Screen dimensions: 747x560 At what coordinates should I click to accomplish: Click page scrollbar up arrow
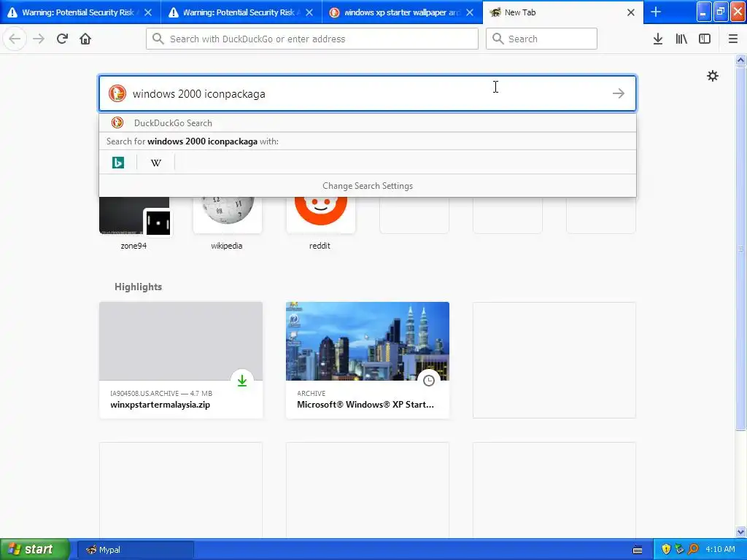(x=741, y=60)
